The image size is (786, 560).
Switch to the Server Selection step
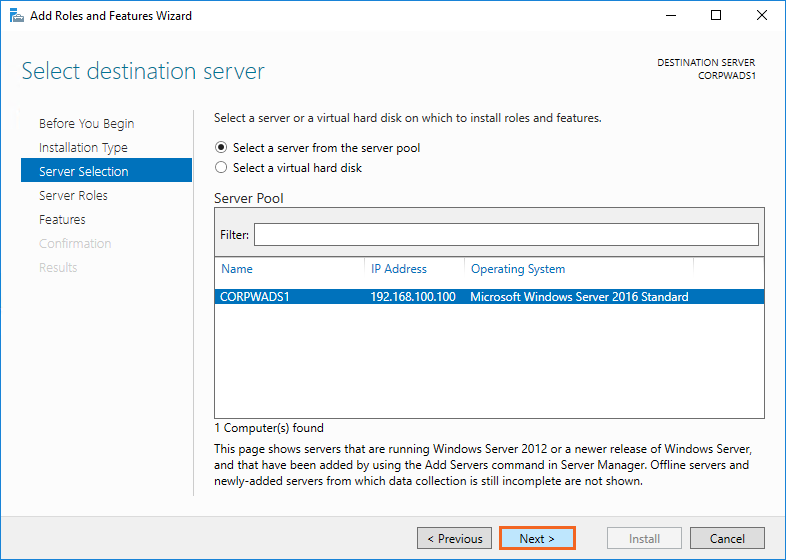click(x=84, y=172)
